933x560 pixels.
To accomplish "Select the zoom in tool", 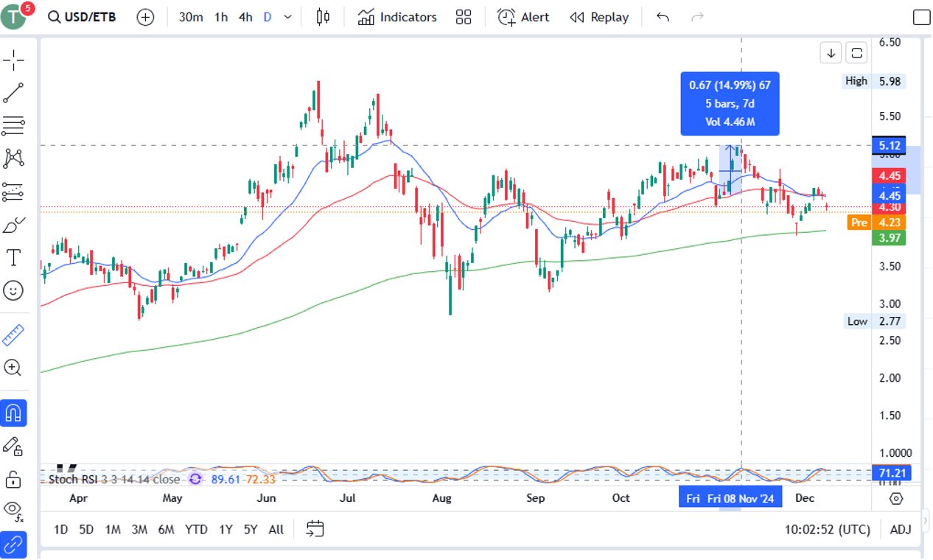I will click(x=13, y=368).
